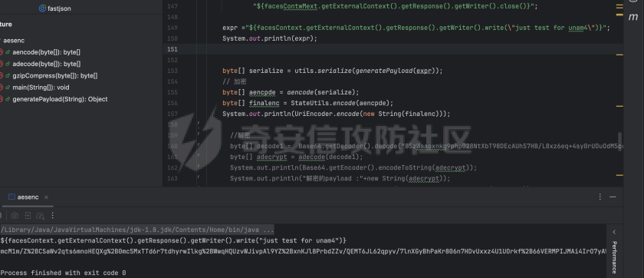
Task: Click 'StateUtils' on line 156
Action: tap(310, 103)
